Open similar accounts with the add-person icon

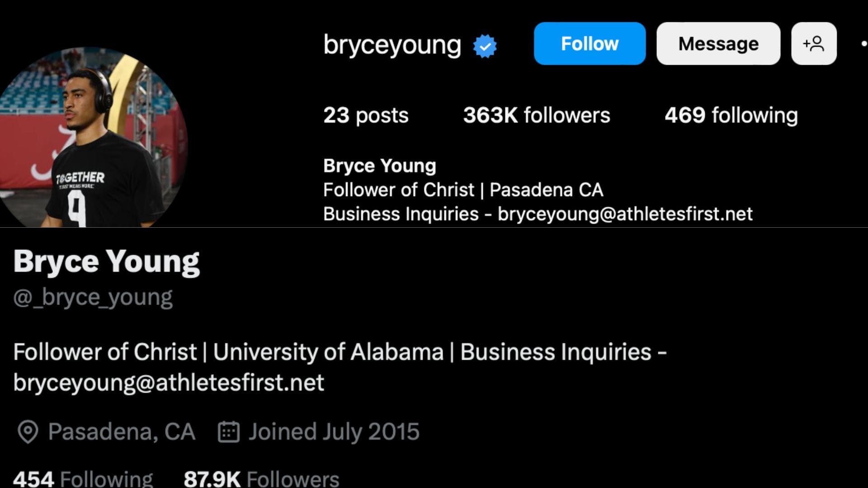point(813,43)
